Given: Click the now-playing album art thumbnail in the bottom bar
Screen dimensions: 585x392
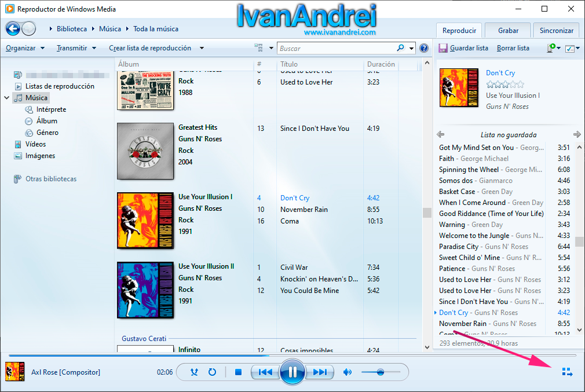Looking at the screenshot, I should (15, 372).
